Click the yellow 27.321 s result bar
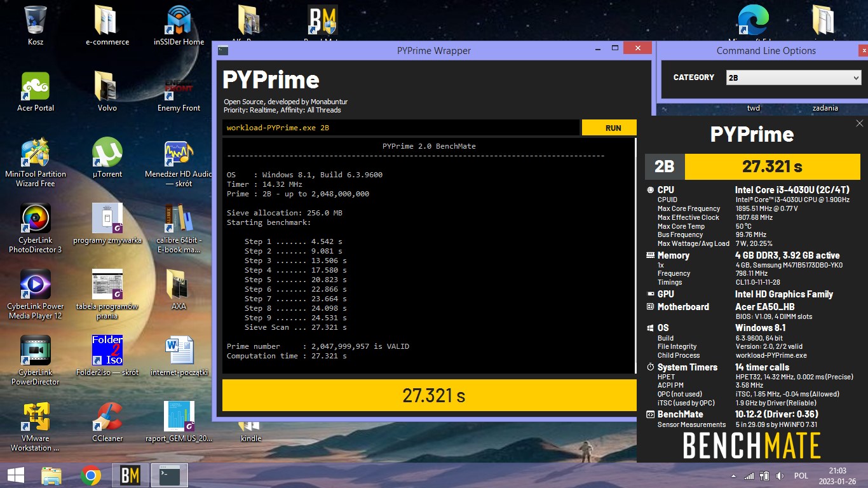This screenshot has height=488, width=868. click(x=429, y=395)
